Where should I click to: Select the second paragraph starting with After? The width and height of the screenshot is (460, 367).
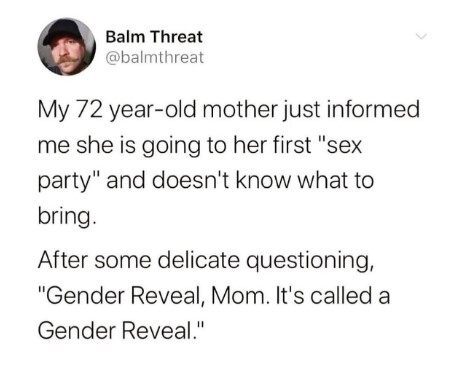[x=213, y=295]
